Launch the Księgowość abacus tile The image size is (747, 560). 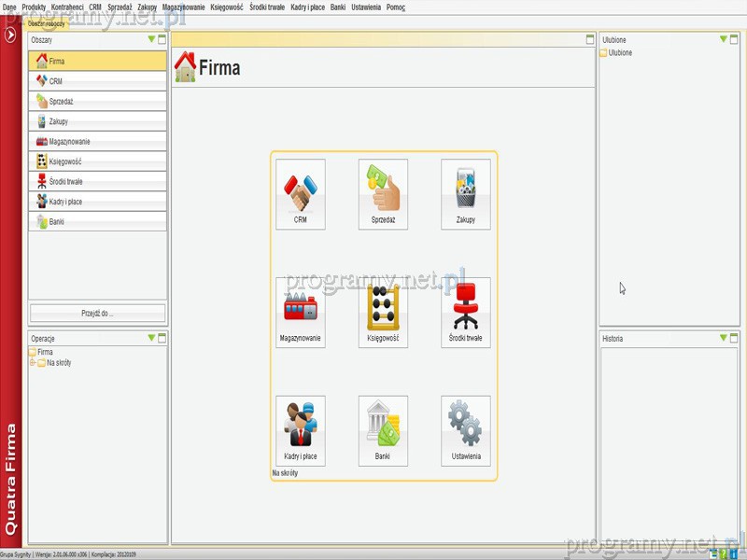(383, 312)
